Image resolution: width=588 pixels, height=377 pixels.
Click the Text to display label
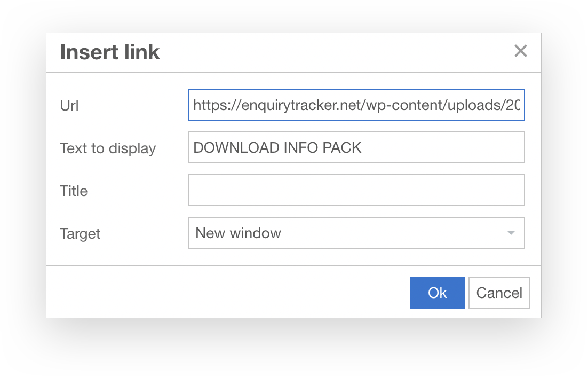107,148
